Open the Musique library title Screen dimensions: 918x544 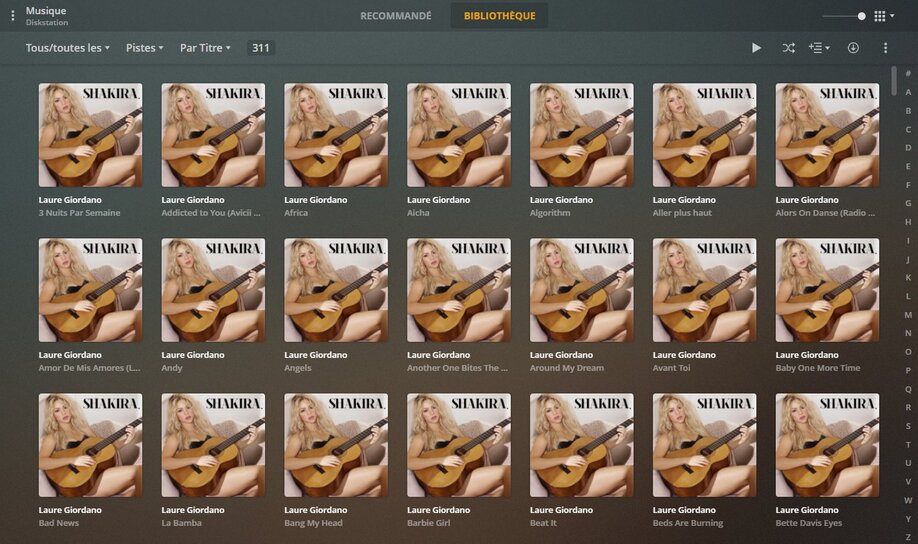point(46,11)
